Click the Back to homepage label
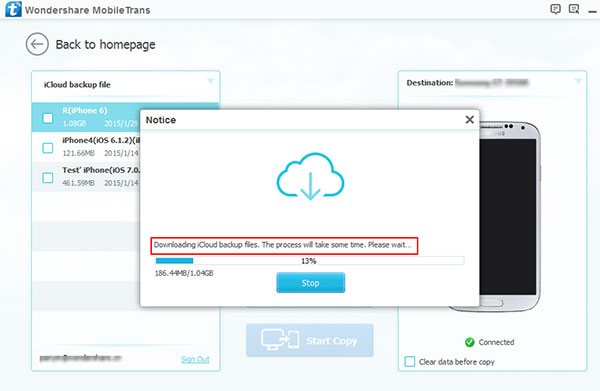This screenshot has height=391, width=600. coord(106,45)
